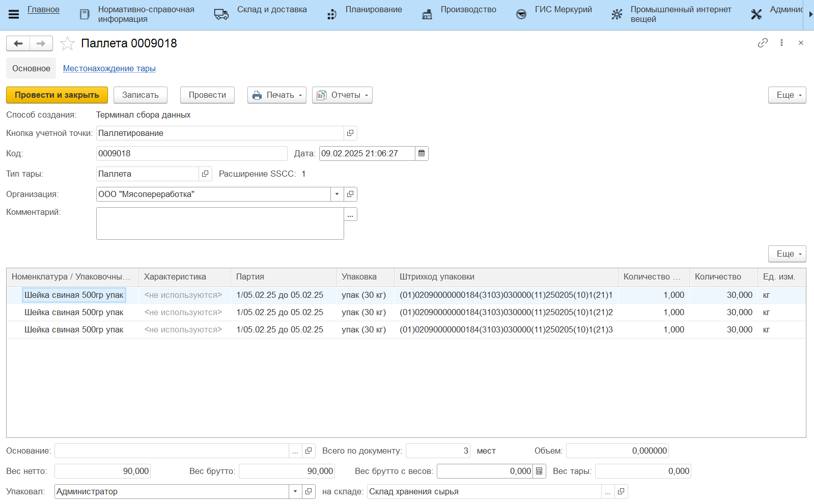Copy link to document via chain icon

762,43
